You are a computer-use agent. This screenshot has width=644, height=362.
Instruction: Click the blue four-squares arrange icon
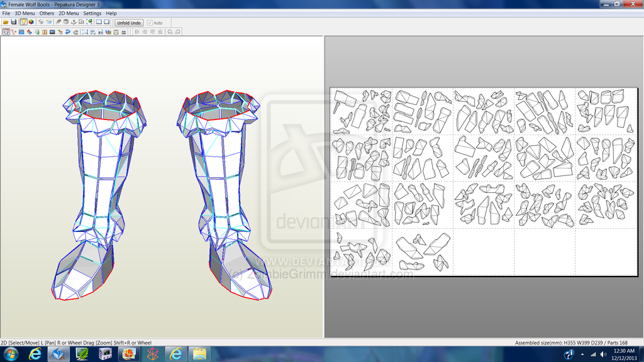click(x=93, y=32)
